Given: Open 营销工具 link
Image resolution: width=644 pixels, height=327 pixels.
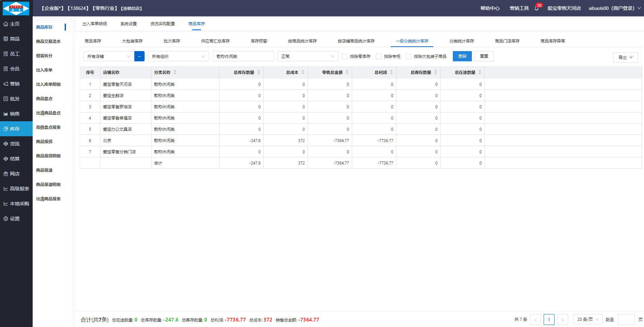Looking at the screenshot, I should [519, 8].
